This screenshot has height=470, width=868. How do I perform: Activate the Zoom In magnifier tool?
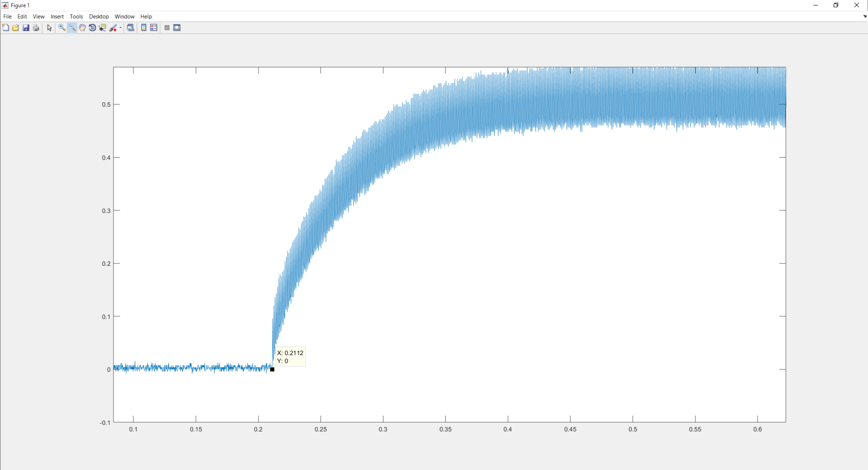(x=62, y=28)
